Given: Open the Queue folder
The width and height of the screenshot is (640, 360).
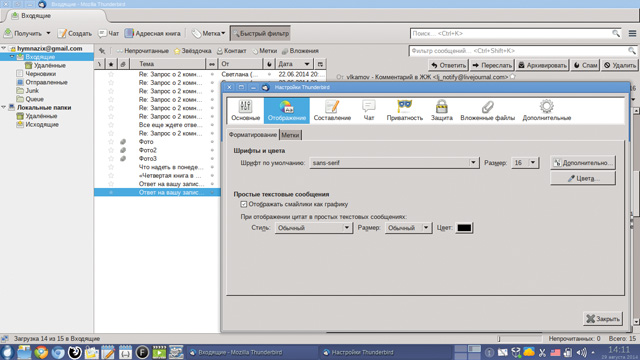Looking at the screenshot, I should 30,99.
